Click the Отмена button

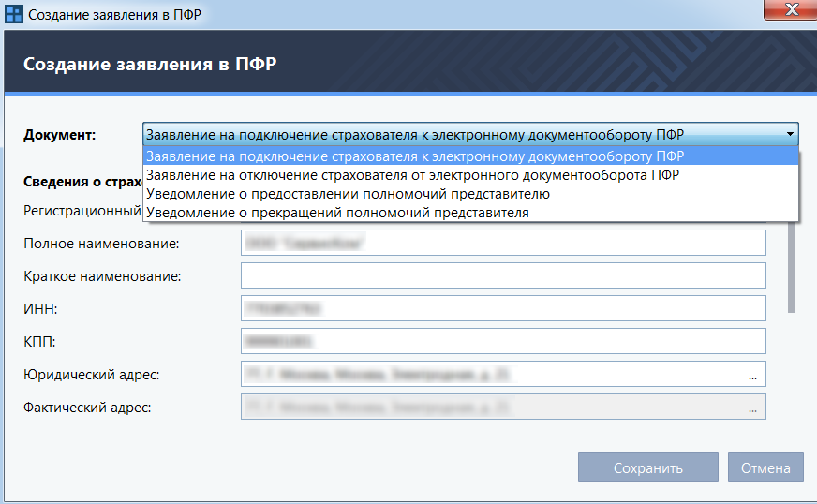pos(765,467)
